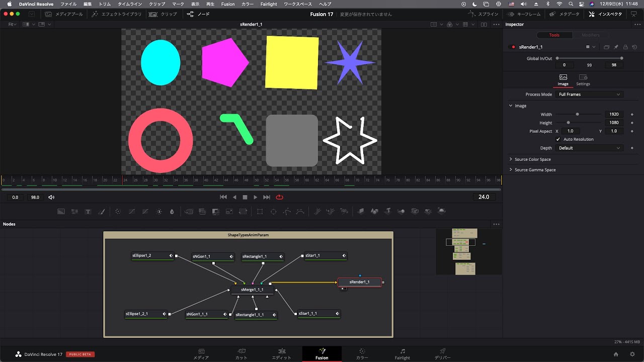Switch to the Inspector Settings tab
Image resolution: width=644 pixels, height=362 pixels.
(583, 80)
